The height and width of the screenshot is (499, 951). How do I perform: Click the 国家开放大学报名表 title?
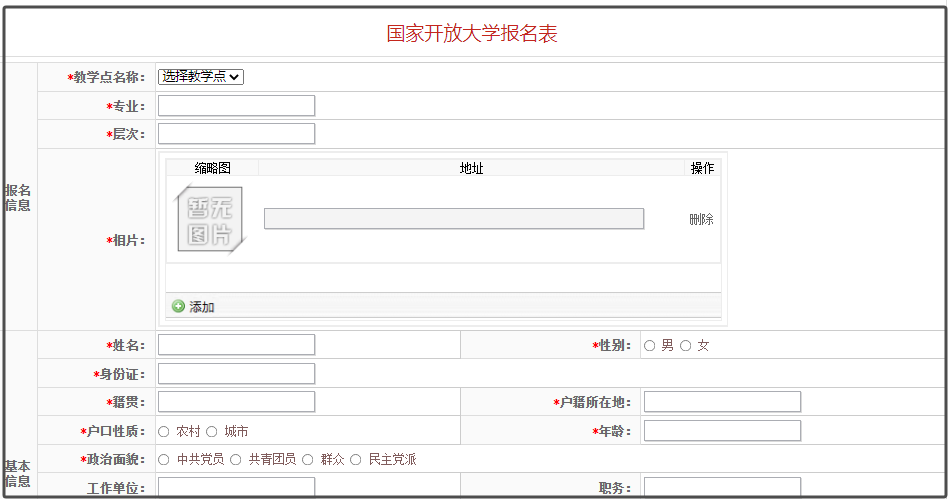tap(472, 33)
